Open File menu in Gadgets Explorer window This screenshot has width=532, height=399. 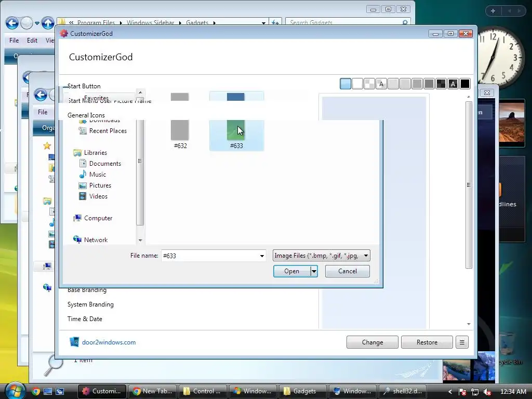14,41
